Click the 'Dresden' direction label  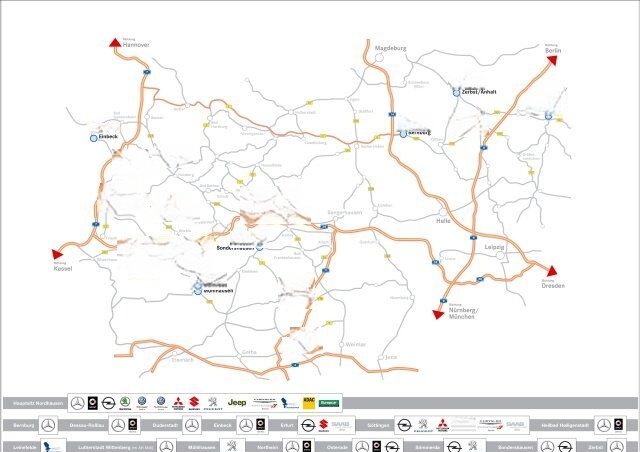tap(553, 286)
